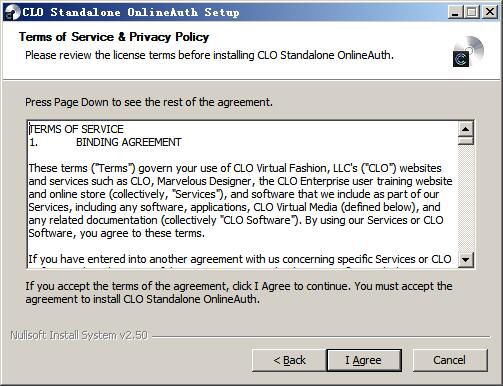Place cursor in the TERMS OF SERVICE line
Viewport: 503px width, 386px height.
[x=76, y=129]
